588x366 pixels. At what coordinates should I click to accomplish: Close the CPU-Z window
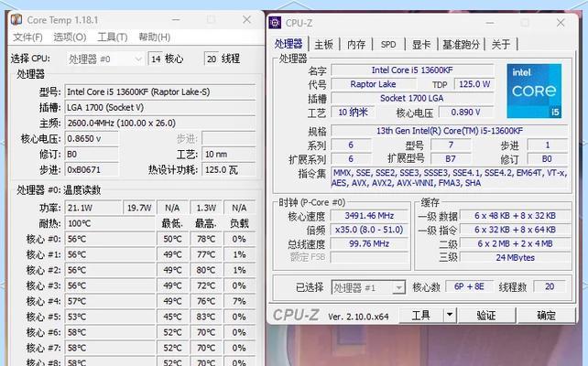pos(561,23)
